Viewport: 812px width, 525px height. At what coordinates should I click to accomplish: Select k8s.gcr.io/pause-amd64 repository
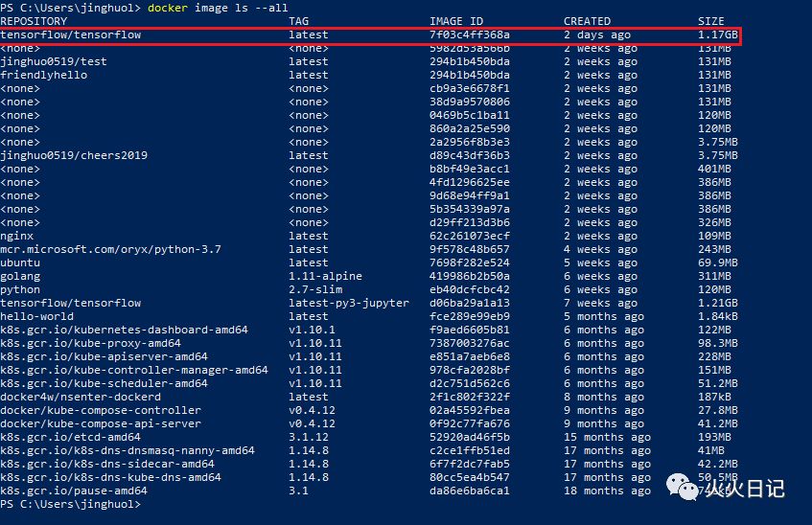(x=74, y=491)
